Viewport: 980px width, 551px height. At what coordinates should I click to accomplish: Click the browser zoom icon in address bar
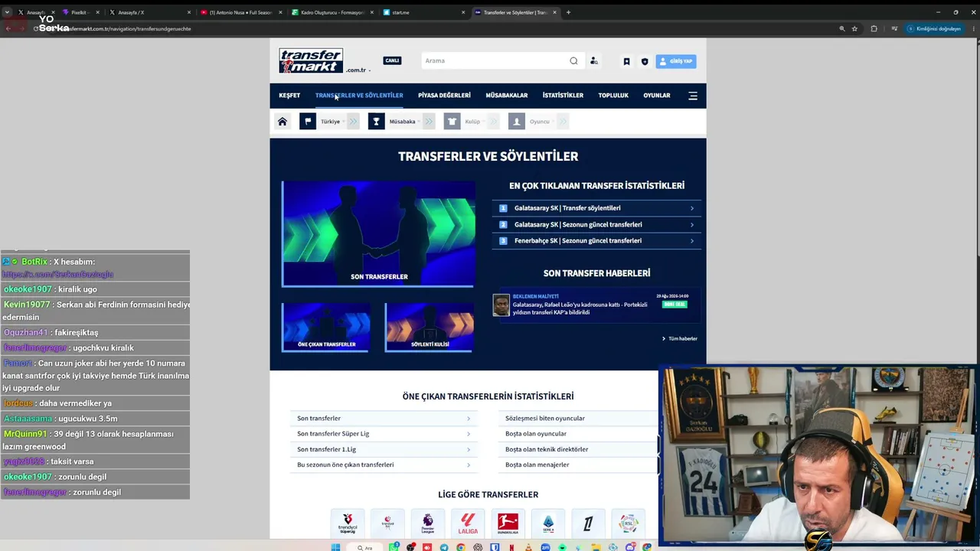[x=842, y=29]
